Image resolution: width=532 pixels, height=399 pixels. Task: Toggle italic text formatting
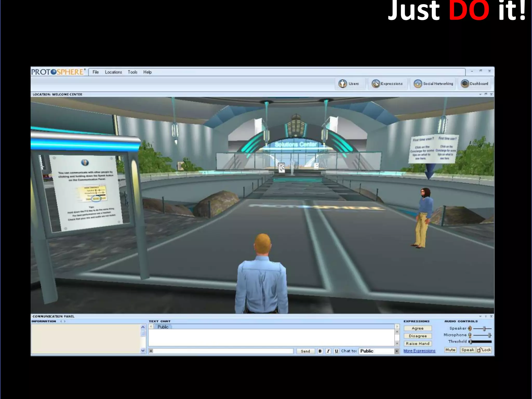[x=328, y=351]
